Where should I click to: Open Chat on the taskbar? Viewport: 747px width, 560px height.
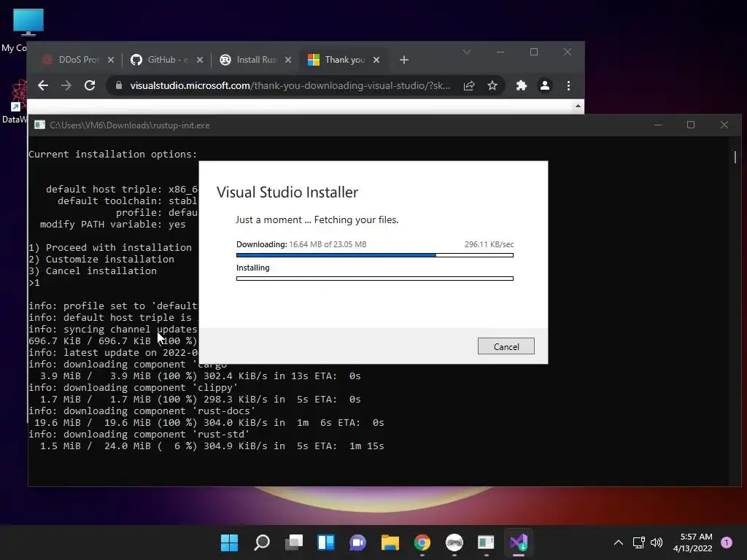[357, 542]
